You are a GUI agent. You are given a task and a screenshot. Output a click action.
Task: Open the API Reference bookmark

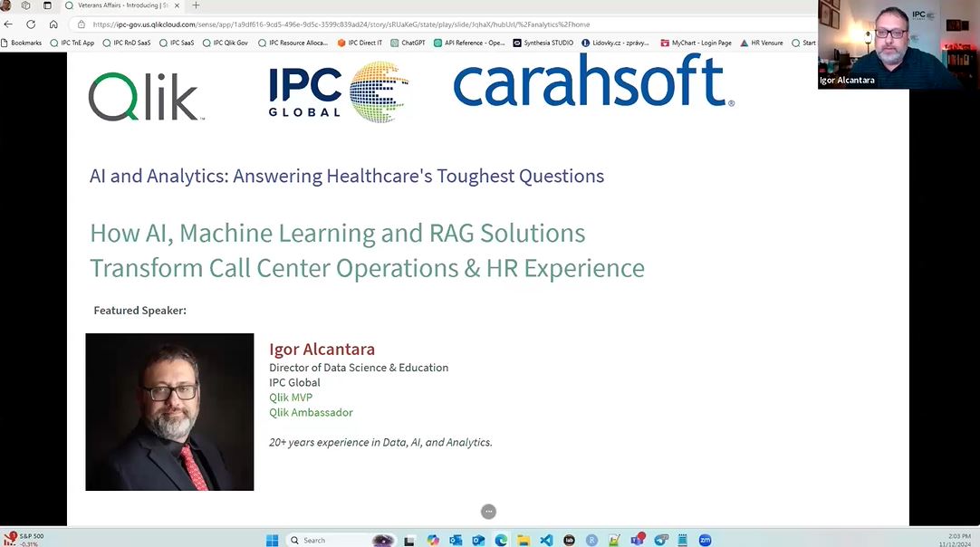(469, 43)
